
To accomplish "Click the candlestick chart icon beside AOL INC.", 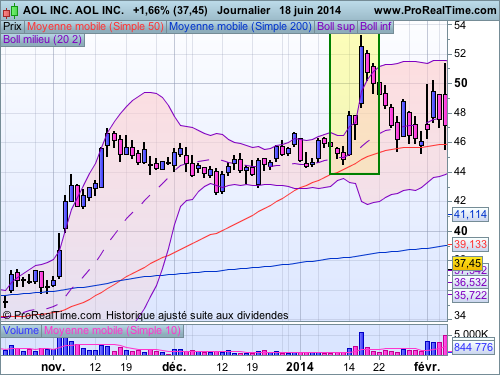I will pos(10,11).
